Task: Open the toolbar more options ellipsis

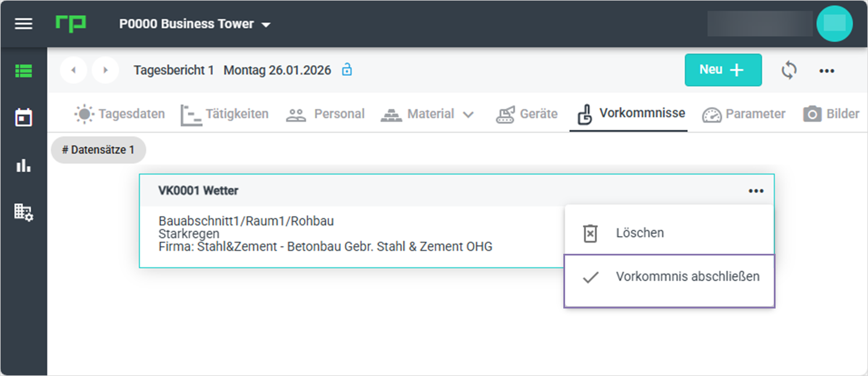Action: 827,71
